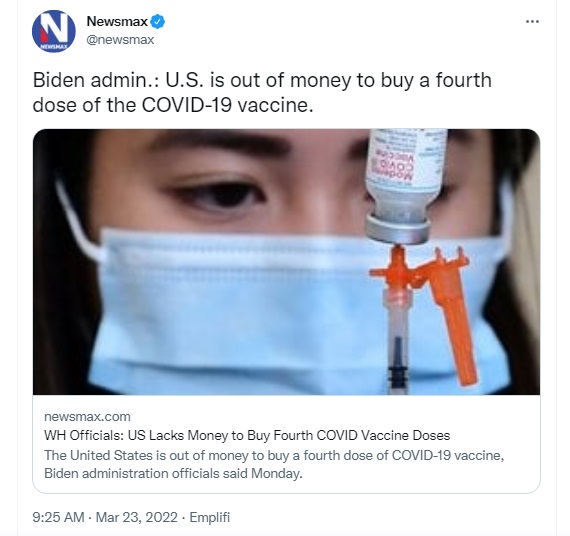Open the Emplifi source label
The image size is (570, 536).
click(210, 517)
